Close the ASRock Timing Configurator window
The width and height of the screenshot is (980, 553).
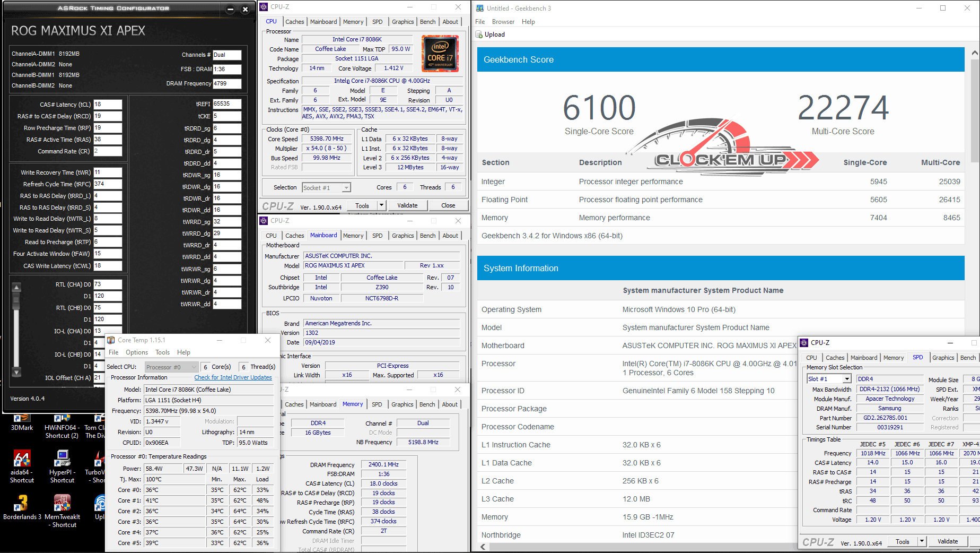click(245, 9)
